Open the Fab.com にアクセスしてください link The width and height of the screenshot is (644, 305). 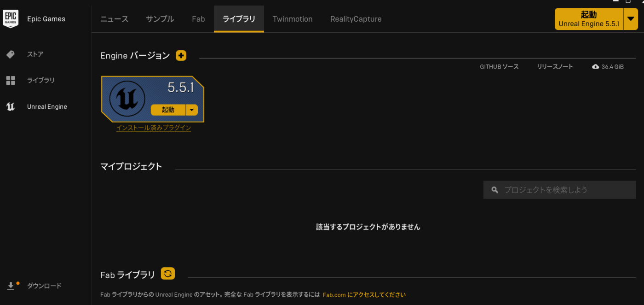(x=364, y=295)
